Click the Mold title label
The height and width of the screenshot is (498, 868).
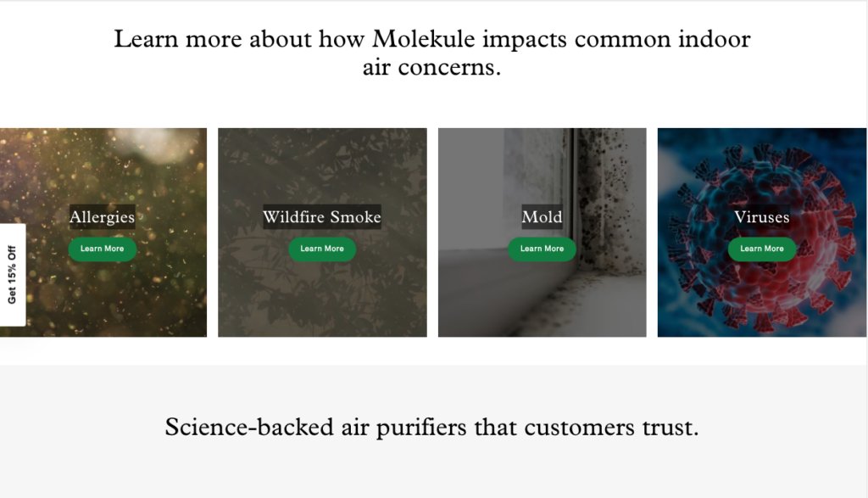[542, 216]
